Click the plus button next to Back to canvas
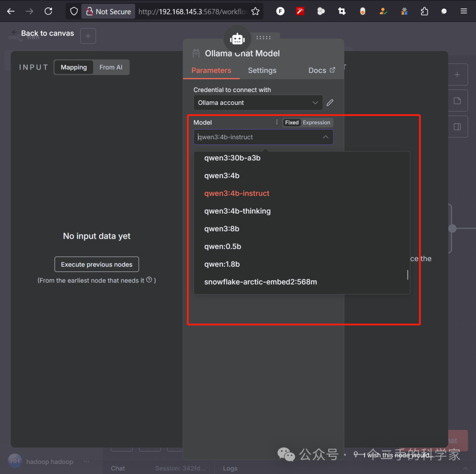Image resolution: width=476 pixels, height=474 pixels. 88,36
